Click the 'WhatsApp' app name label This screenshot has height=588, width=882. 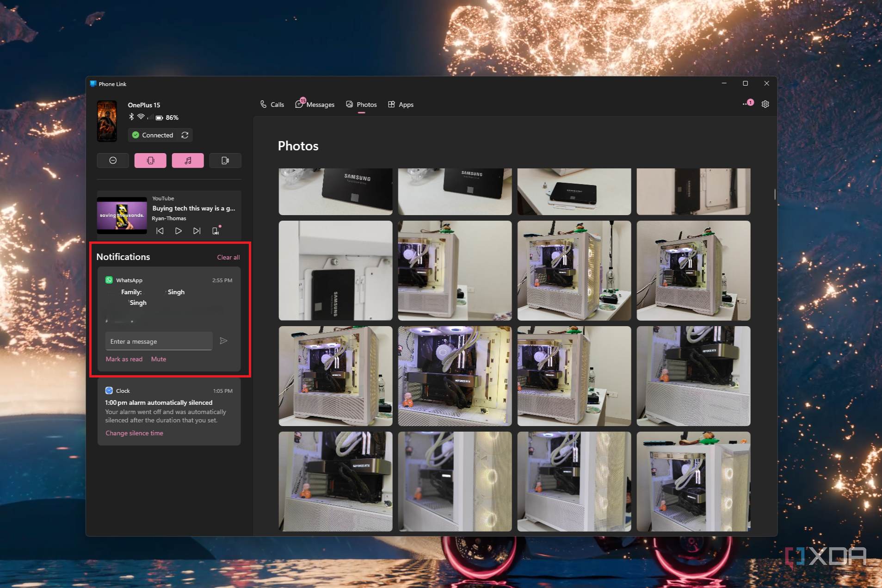point(129,280)
